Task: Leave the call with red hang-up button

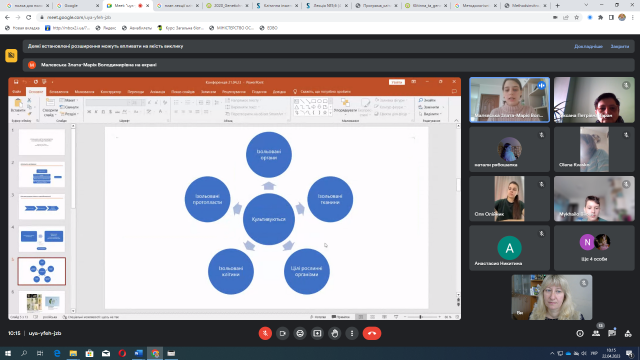Action: [372, 333]
